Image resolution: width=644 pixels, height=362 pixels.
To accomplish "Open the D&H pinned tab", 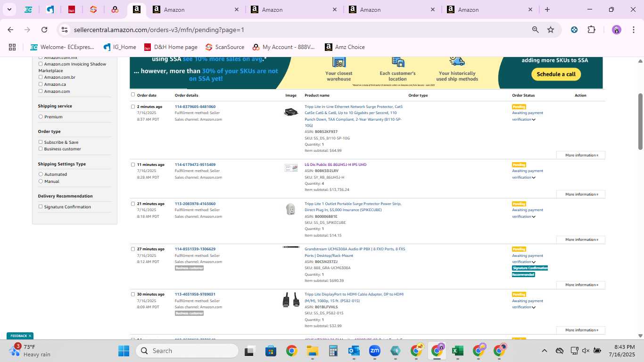I will [x=72, y=9].
